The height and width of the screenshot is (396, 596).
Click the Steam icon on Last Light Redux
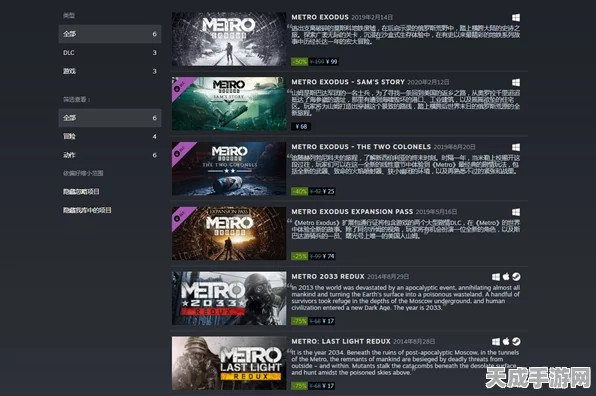pos(516,342)
